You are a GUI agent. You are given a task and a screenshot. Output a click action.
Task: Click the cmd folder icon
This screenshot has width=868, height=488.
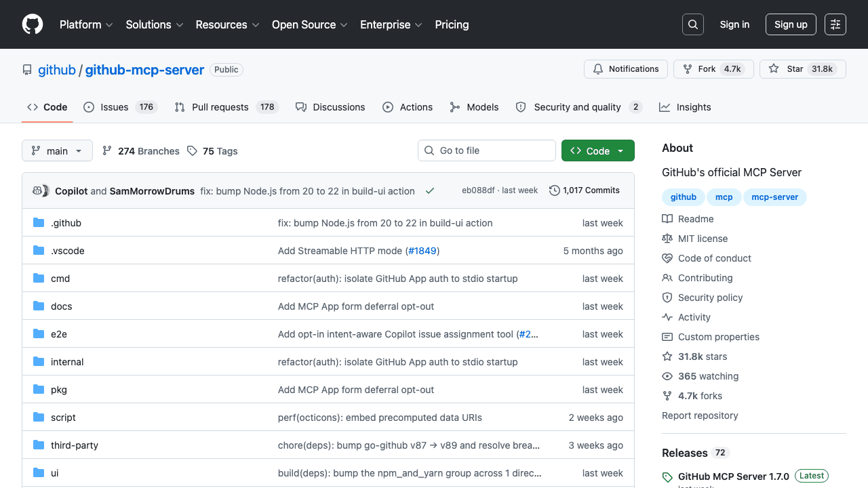(39, 279)
